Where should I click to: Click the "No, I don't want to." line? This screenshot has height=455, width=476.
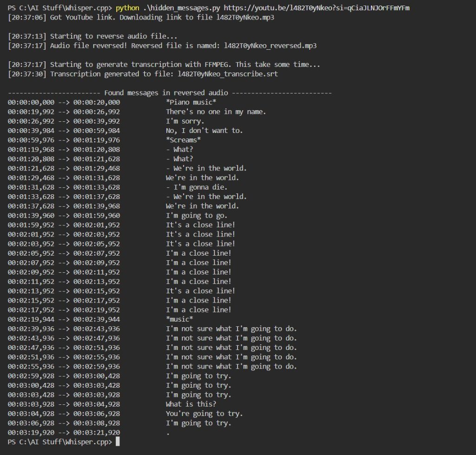204,131
